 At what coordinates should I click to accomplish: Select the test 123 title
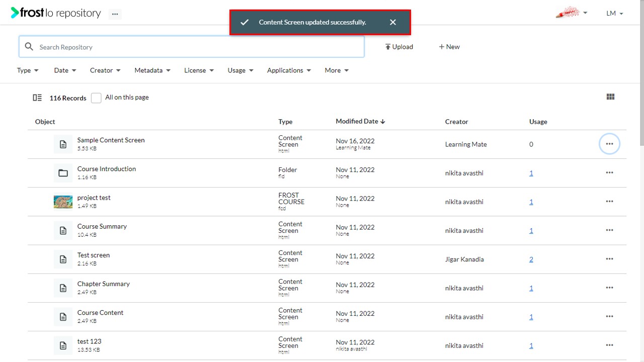point(89,341)
